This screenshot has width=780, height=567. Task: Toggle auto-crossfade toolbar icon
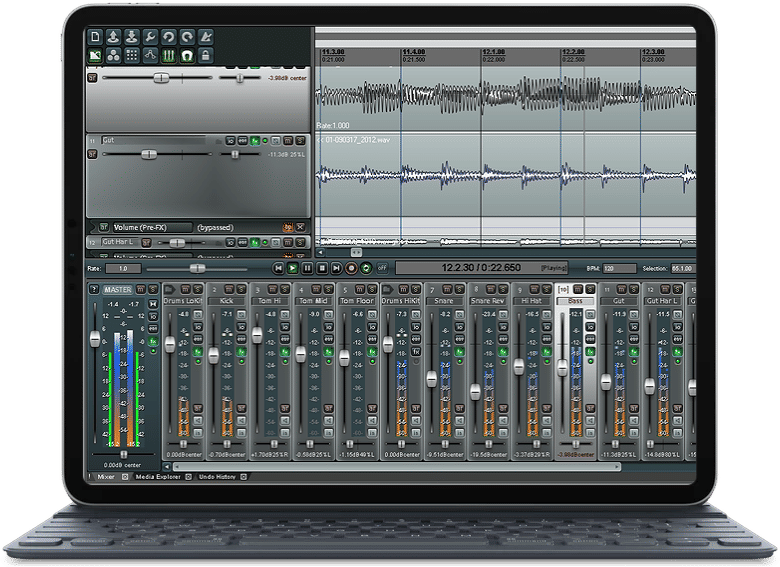tap(95, 55)
